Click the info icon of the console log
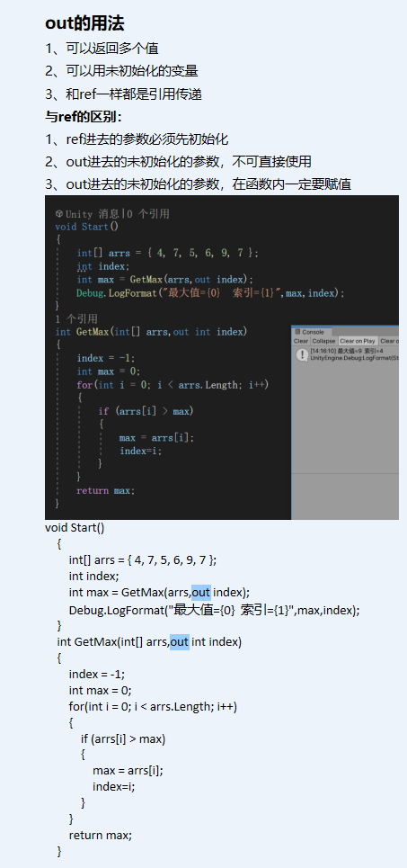Screen dimensions: 407x868 301,354
